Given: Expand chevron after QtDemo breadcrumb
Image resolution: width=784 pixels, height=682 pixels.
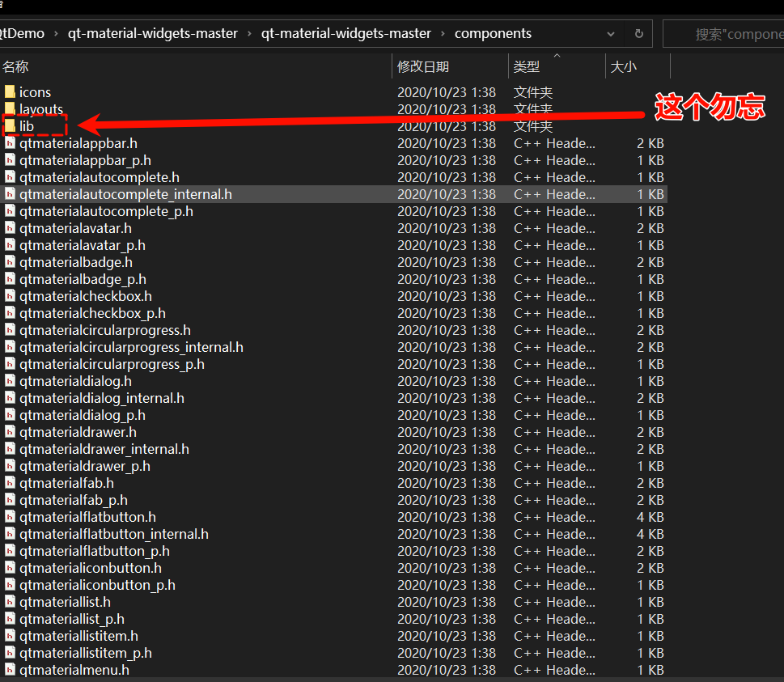Looking at the screenshot, I should click(x=56, y=33).
